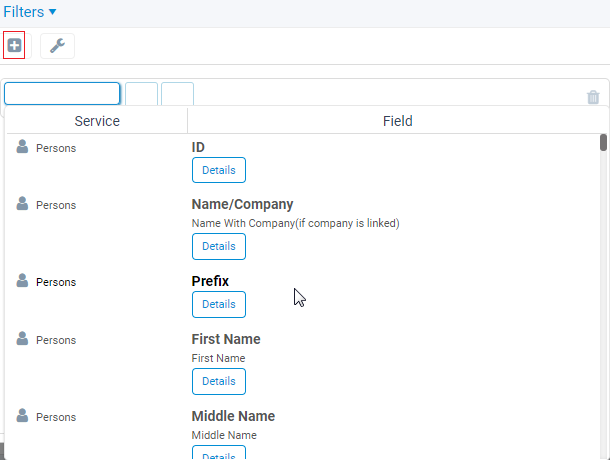Delete the filter row with trash icon
Viewport: 610px width, 460px height.
(593, 97)
